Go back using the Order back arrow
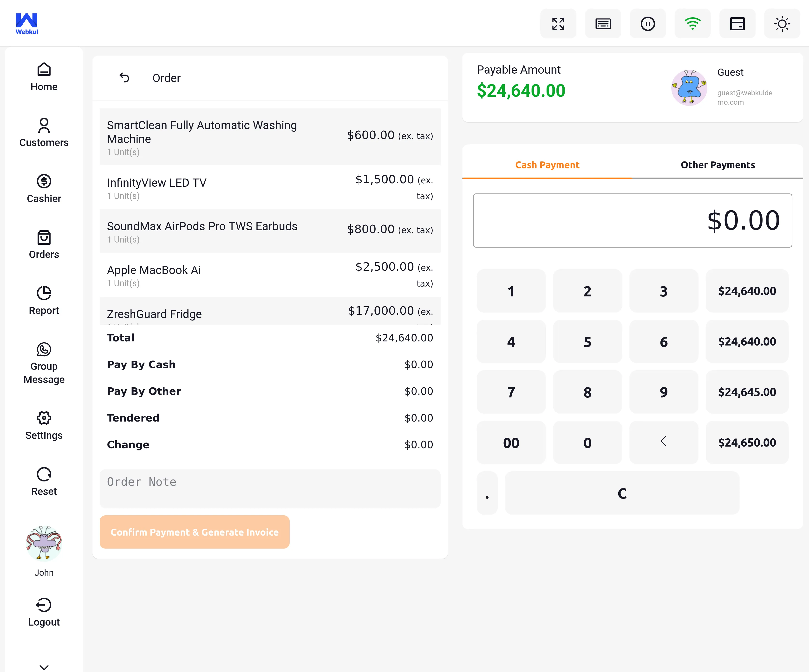The height and width of the screenshot is (672, 809). 124,78
